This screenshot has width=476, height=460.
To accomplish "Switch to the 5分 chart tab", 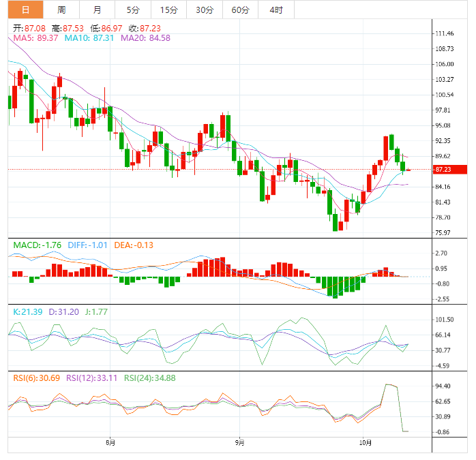I will pos(132,10).
